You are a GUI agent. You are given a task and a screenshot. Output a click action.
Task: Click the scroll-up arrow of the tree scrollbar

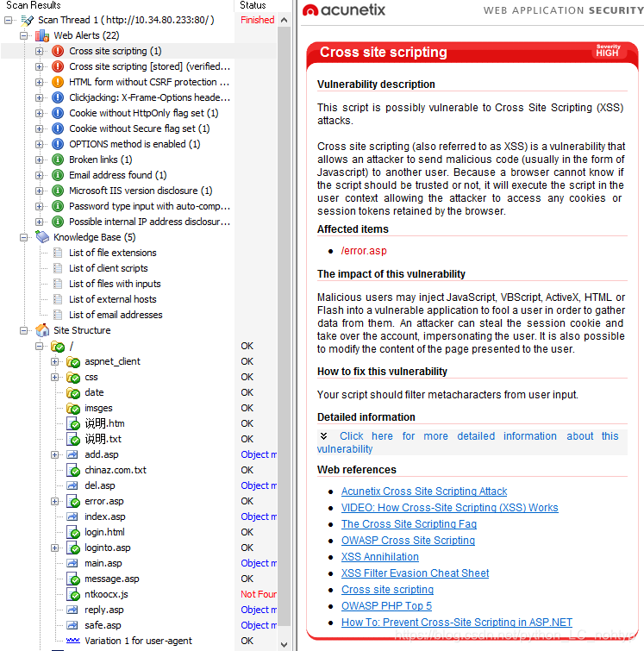point(284,20)
